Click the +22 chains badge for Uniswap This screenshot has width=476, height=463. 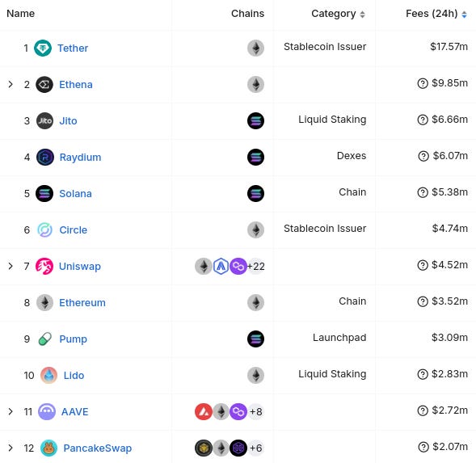(255, 267)
